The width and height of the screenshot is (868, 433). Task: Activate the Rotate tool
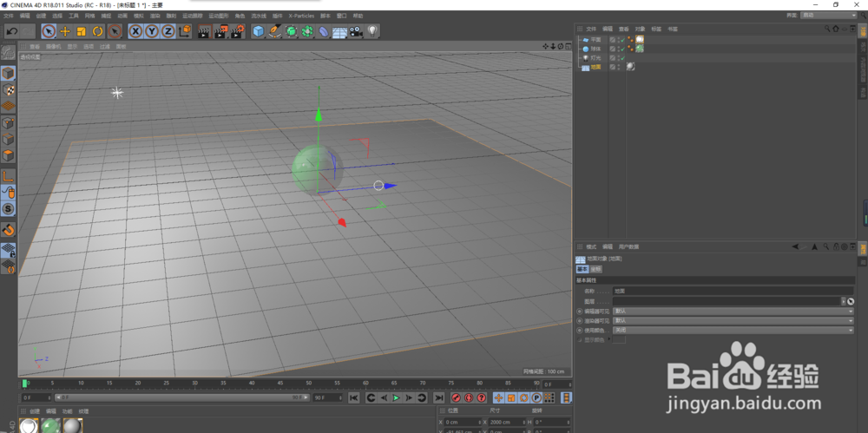(x=98, y=31)
